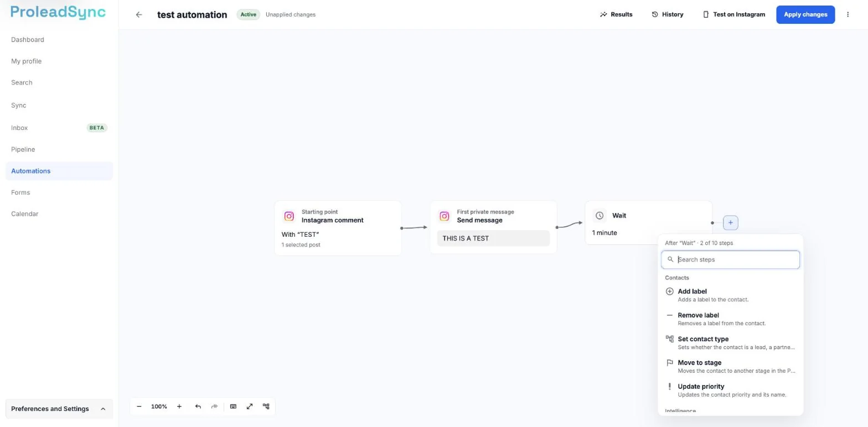Choose Move to stage step
The height and width of the screenshot is (427, 868).
click(x=730, y=367)
